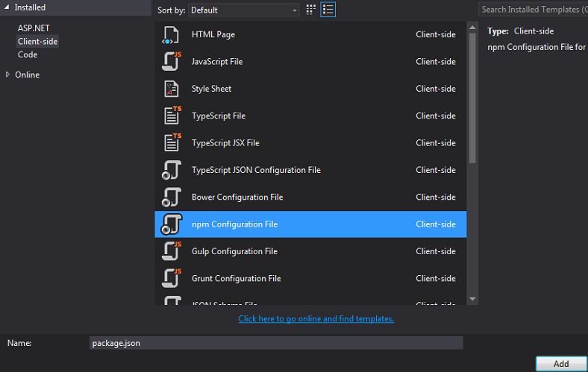Select the TypeScript JSX File icon

pyautogui.click(x=172, y=142)
